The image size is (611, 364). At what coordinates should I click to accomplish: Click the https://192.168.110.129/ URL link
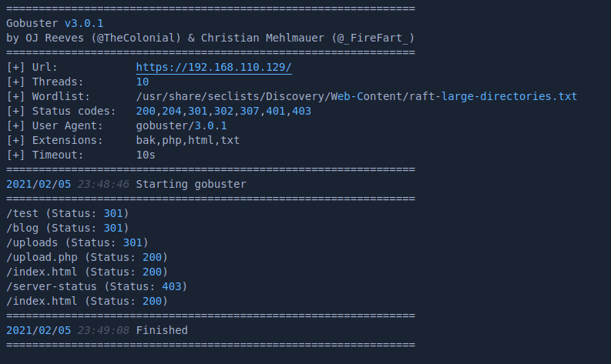click(213, 67)
